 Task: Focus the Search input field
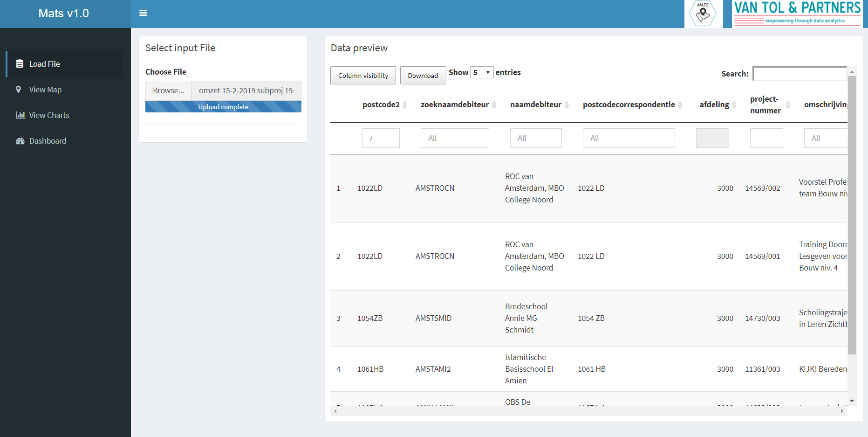[x=800, y=74]
